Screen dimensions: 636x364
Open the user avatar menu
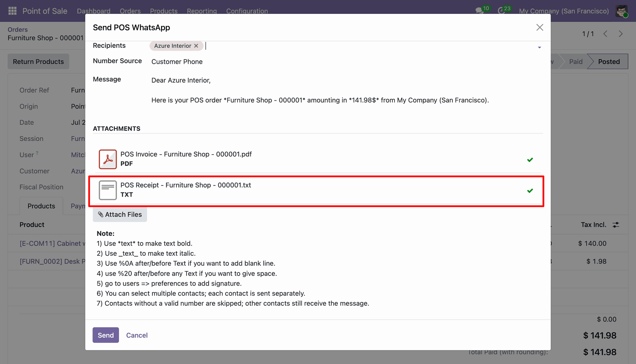tap(621, 11)
